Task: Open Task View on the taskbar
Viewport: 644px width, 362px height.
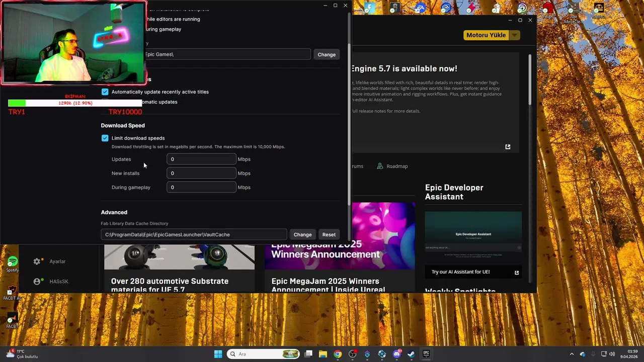Action: 308,354
